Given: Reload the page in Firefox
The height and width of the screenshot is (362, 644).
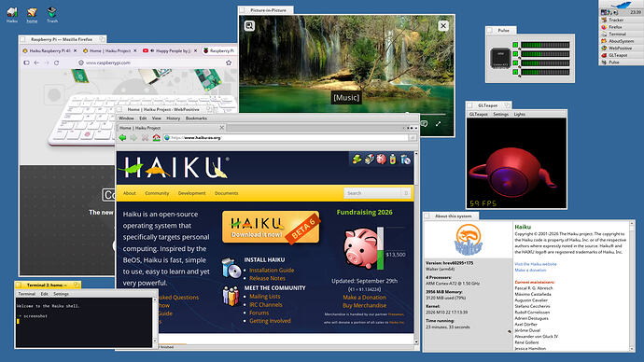Looking at the screenshot, I should (56, 63).
